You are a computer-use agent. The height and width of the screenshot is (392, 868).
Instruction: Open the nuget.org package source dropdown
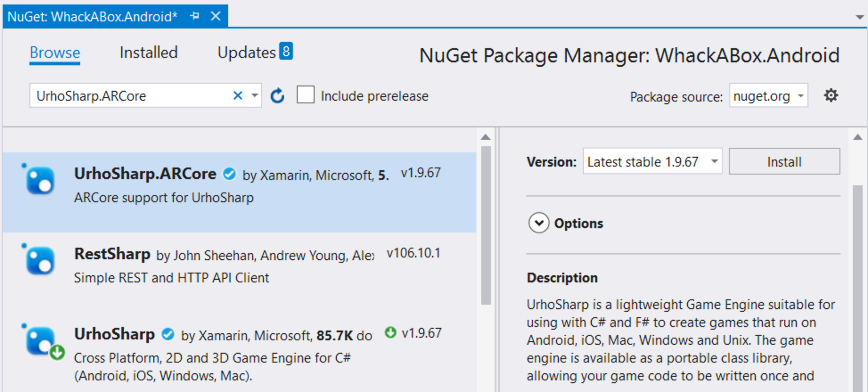click(x=768, y=96)
